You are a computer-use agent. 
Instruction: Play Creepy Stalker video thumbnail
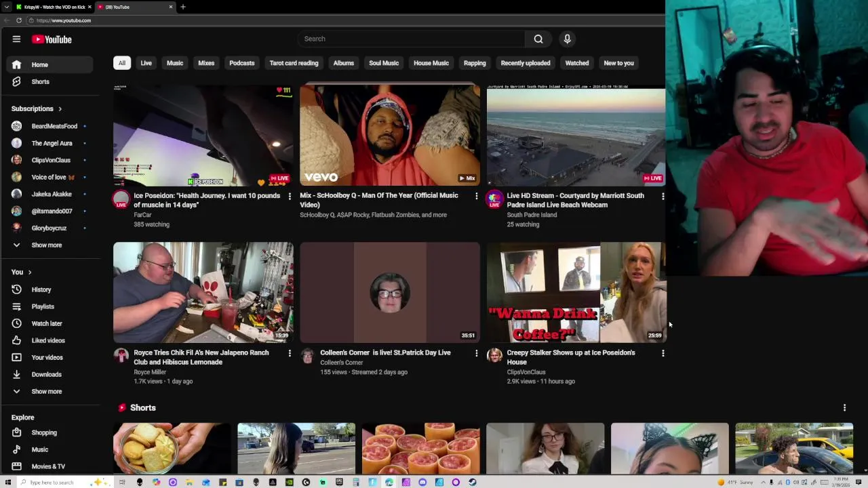pos(576,292)
